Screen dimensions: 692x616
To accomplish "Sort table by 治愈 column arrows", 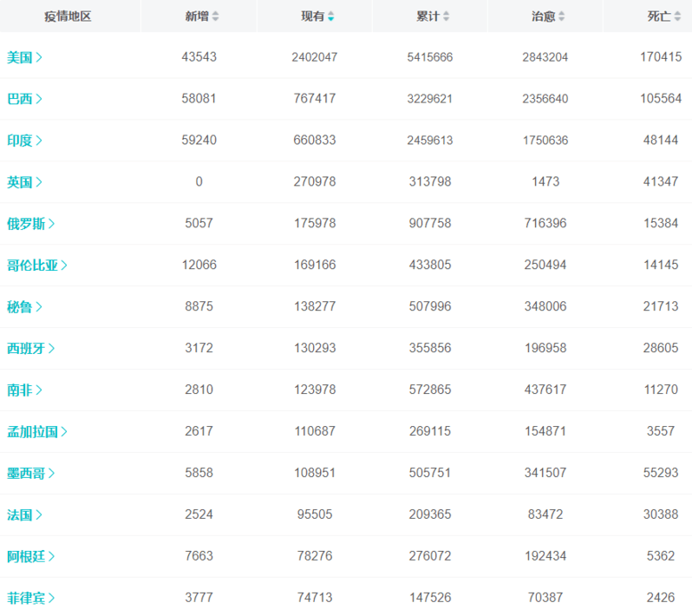I will point(561,16).
